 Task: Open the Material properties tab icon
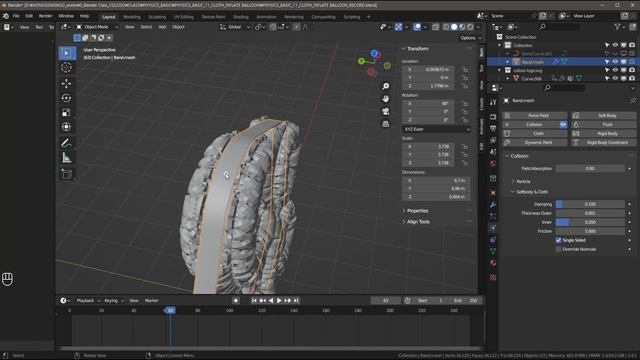(x=493, y=263)
